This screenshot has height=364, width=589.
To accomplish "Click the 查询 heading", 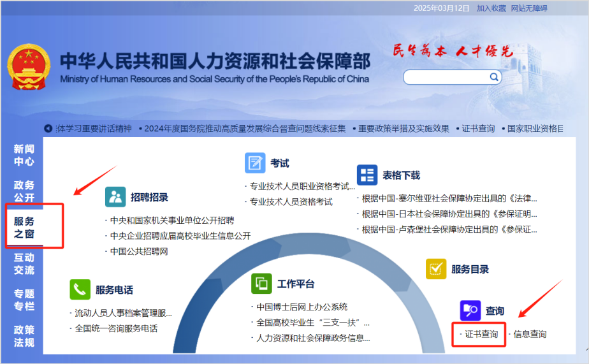I will (x=495, y=310).
